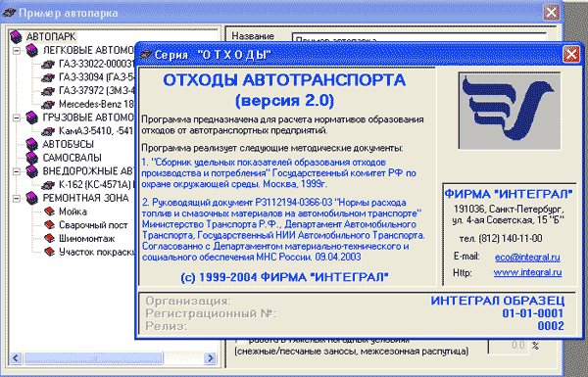This screenshot has width=588, height=377.
Task: Toggle the heavy weather conditions checkbox
Action: pos(240,341)
